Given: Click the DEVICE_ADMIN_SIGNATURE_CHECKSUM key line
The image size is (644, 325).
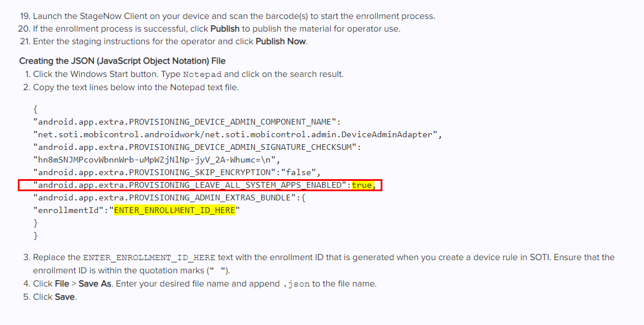Looking at the screenshot, I should pos(197,147).
